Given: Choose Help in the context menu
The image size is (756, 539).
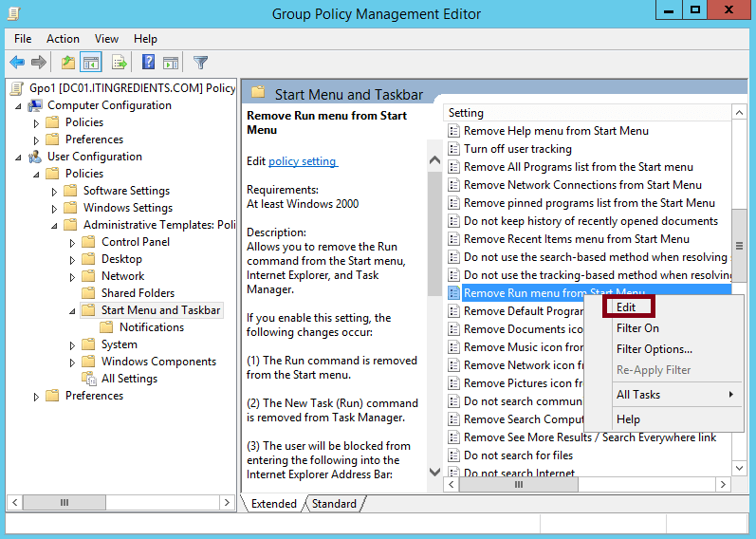Looking at the screenshot, I should [628, 419].
